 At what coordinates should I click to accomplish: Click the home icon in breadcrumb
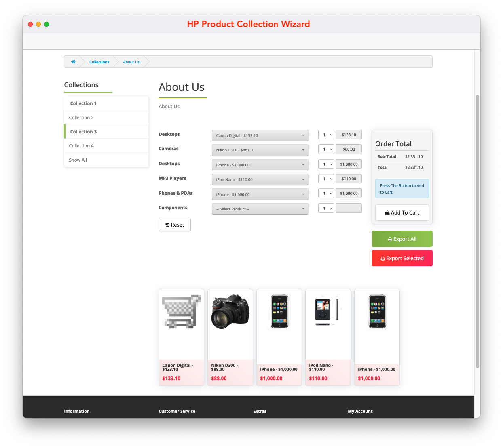click(73, 62)
